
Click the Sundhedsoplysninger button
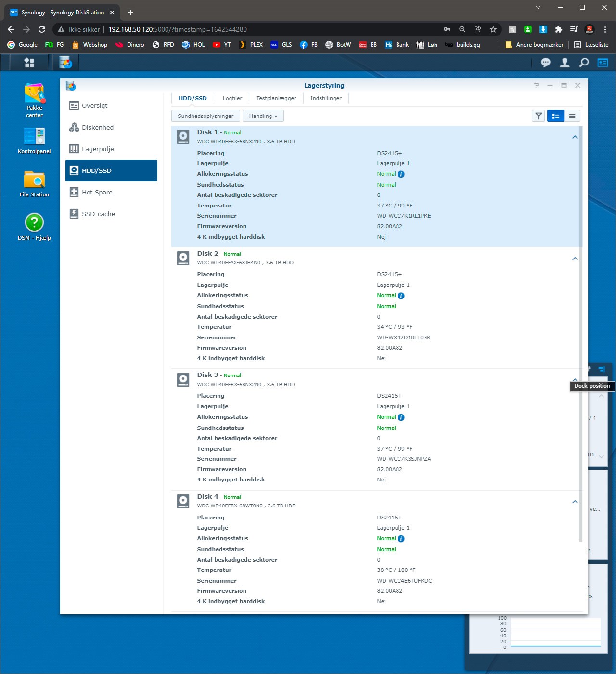(205, 116)
